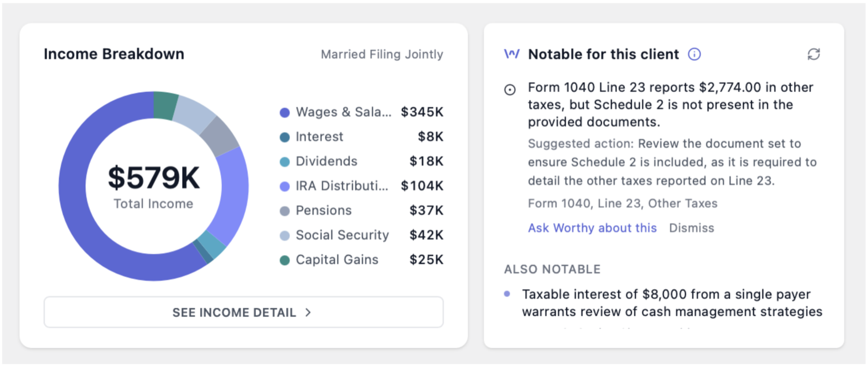Ask Worthy about this note
This screenshot has height=366, width=868.
(592, 228)
